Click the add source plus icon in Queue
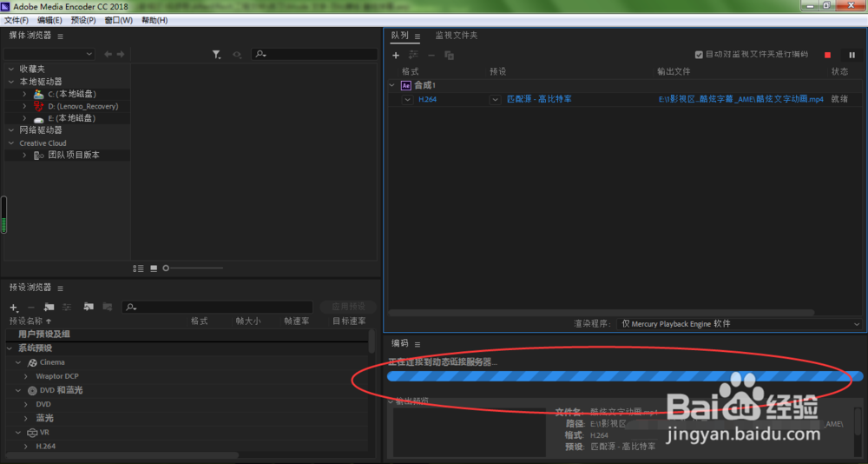 (396, 56)
